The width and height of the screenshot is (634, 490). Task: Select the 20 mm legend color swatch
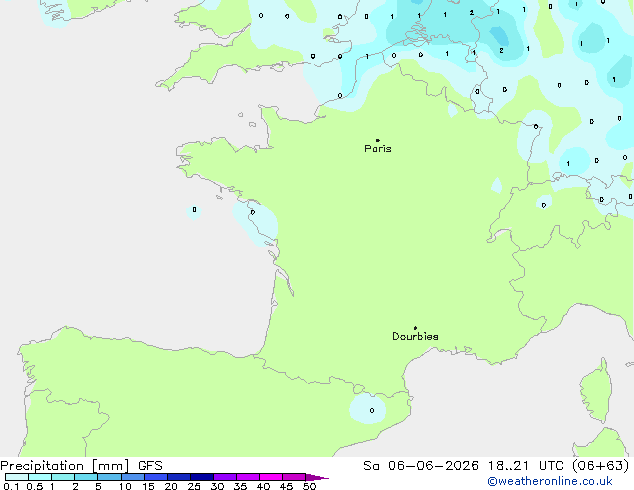coord(178,477)
